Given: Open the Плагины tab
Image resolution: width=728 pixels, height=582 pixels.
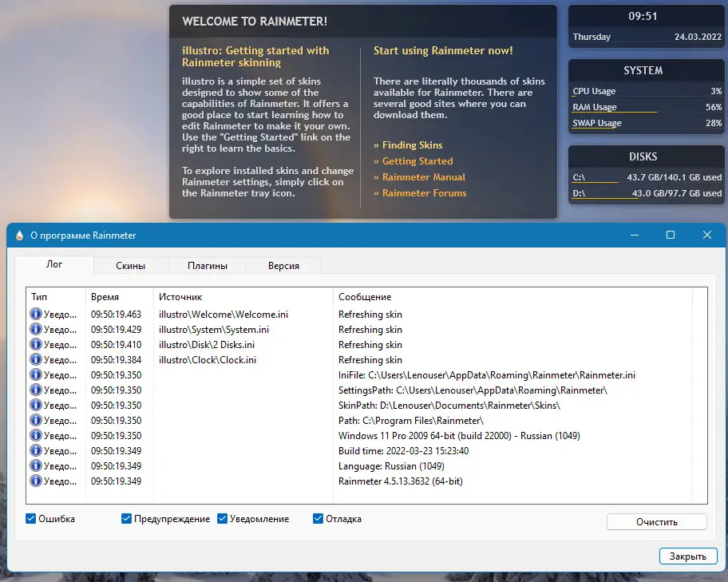Looking at the screenshot, I should tap(207, 266).
